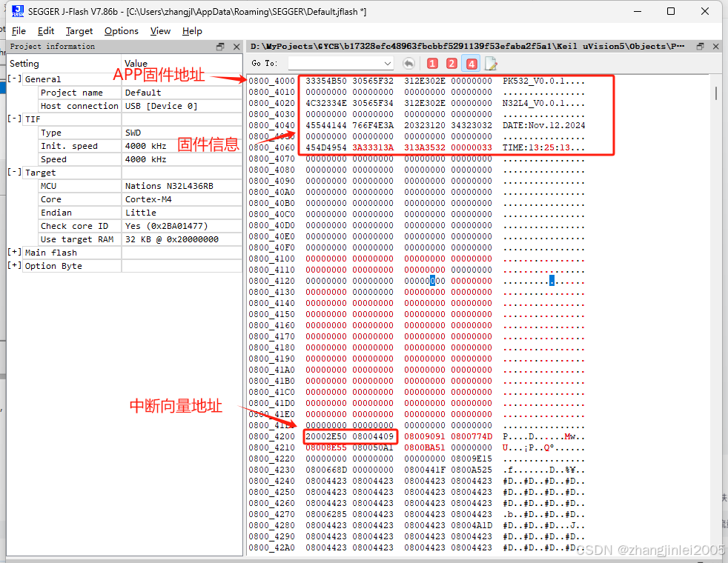Select the Use target RAM row

(x=140, y=239)
